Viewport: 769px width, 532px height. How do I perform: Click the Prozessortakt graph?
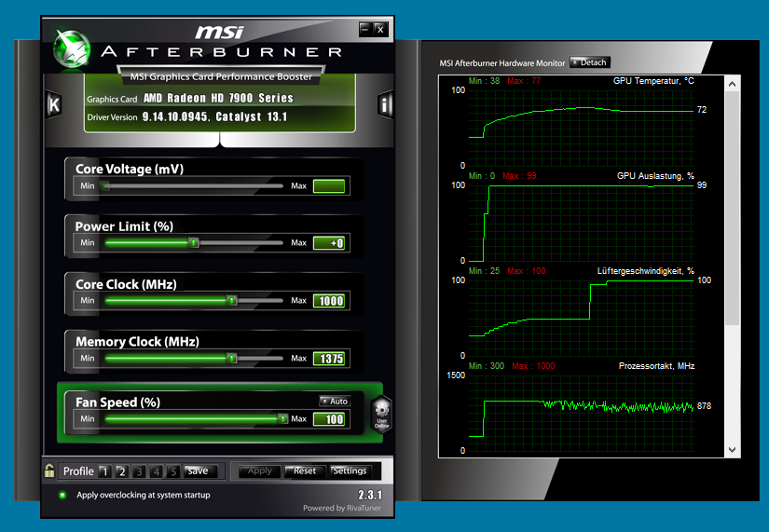coord(581,413)
